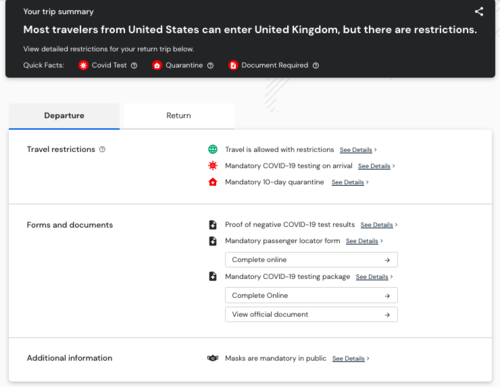Image resolution: width=500 pixels, height=387 pixels.
Task: Expand chevron after Travel is allowed See Details
Action: click(x=375, y=150)
